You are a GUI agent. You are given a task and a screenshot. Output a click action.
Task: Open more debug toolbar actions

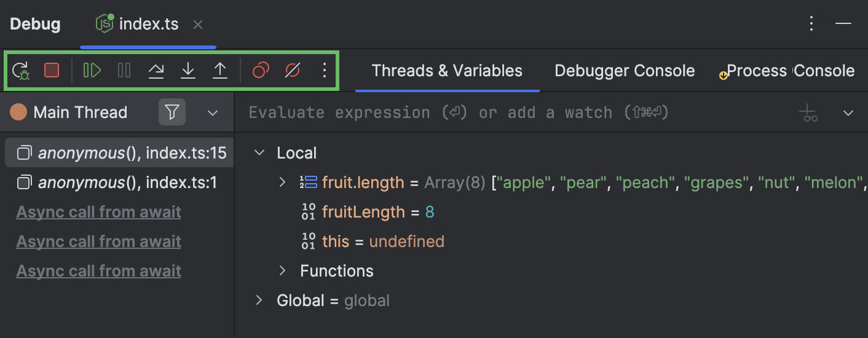coord(325,71)
